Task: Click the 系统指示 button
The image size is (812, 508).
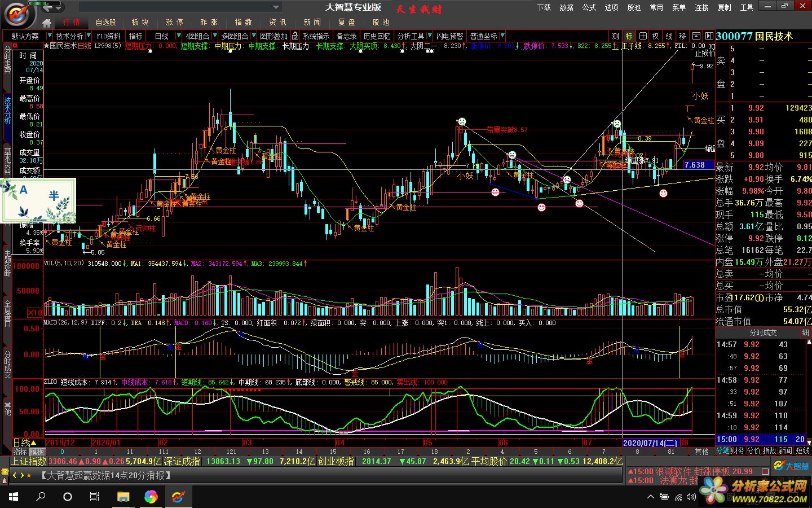Action: 316,36
